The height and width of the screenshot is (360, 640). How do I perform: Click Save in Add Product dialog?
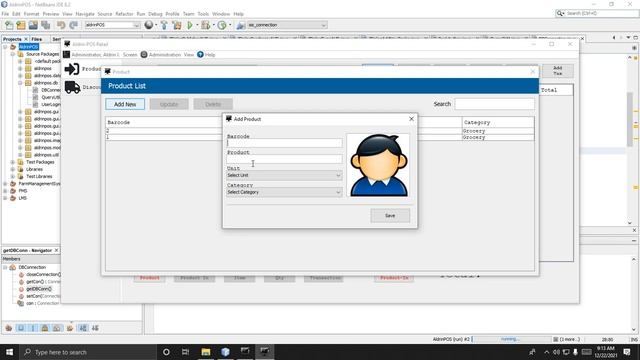pos(390,216)
